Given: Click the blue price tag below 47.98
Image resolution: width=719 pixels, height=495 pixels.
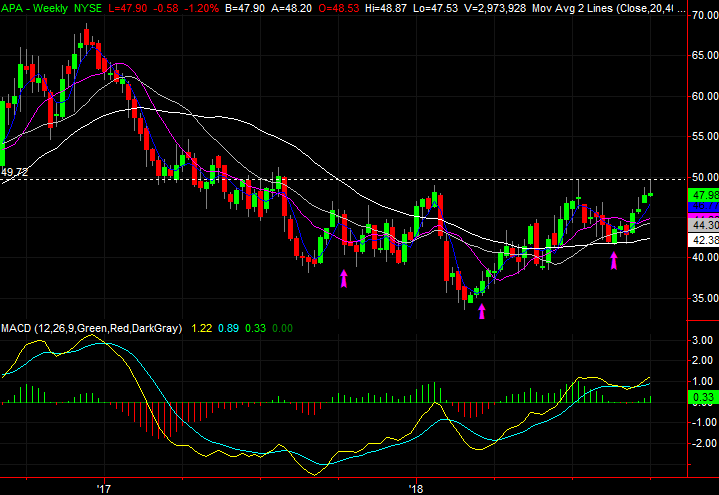Looking at the screenshot, I should point(705,207).
